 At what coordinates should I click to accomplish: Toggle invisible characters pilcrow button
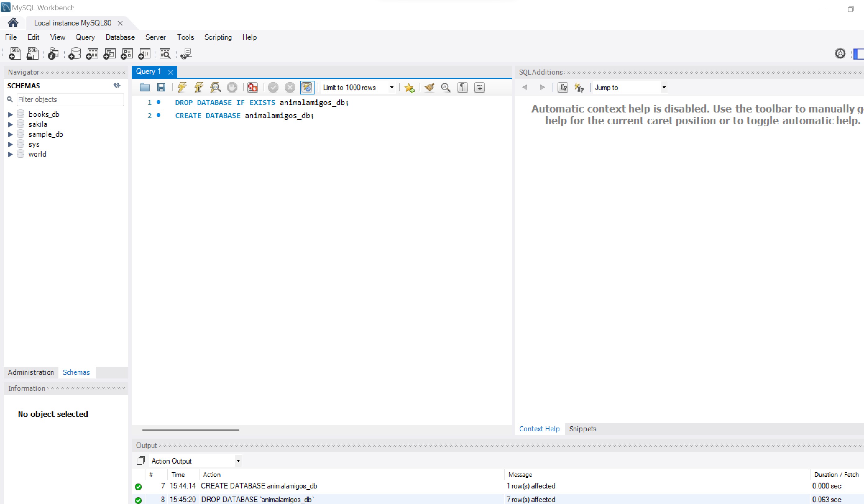(462, 87)
